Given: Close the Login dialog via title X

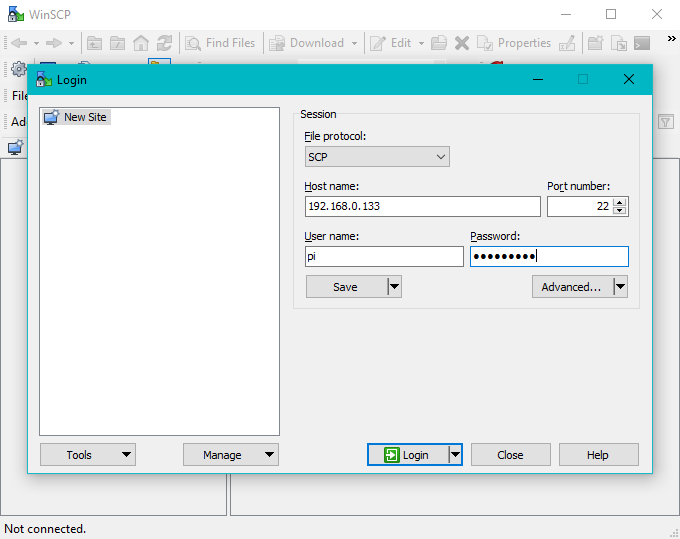Looking at the screenshot, I should pyautogui.click(x=629, y=79).
